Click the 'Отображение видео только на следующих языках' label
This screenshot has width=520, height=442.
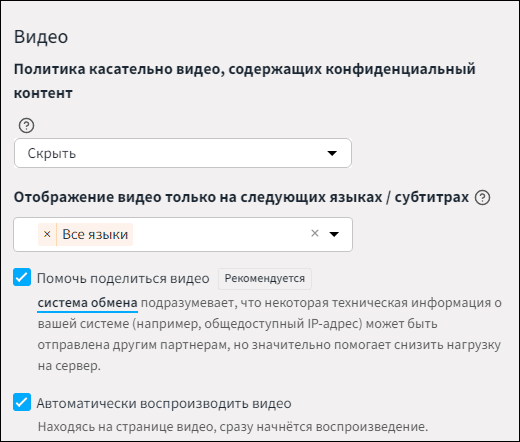tap(241, 197)
